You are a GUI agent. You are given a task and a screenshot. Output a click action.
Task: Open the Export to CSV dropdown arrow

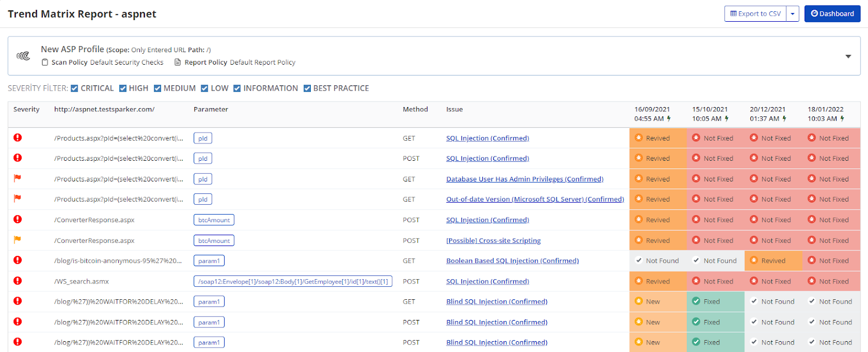tap(793, 14)
